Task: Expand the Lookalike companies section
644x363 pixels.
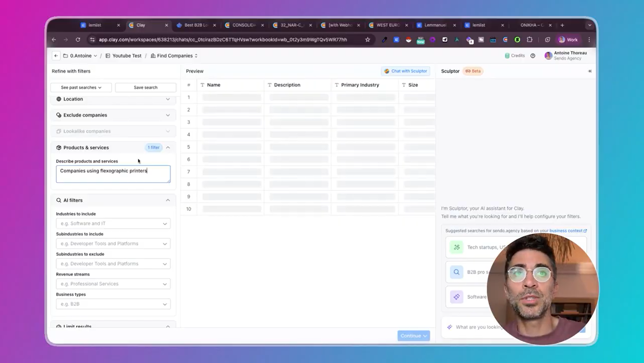Action: tap(113, 131)
